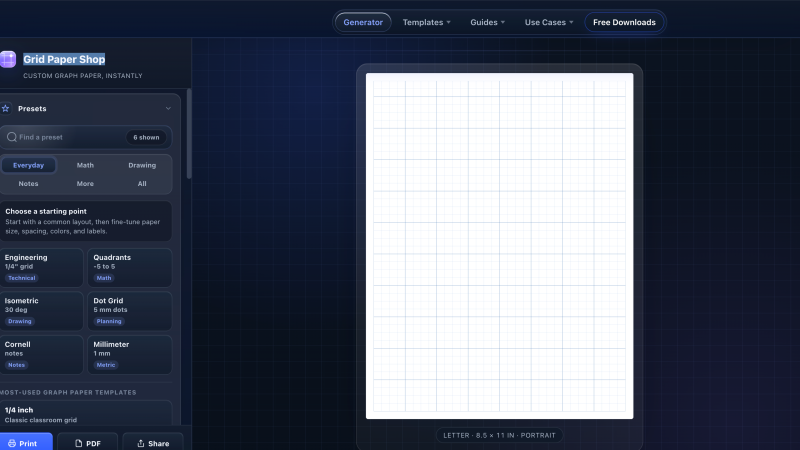
Task: Export the page with the PDF button
Action: click(88, 442)
